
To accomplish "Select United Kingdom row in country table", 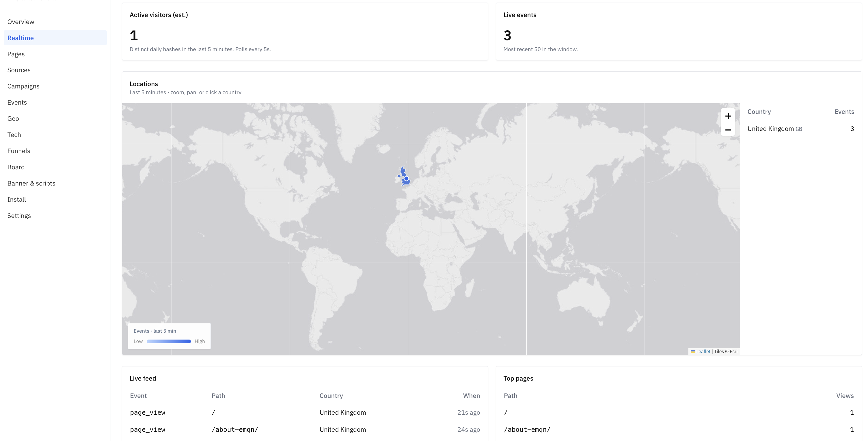I will click(x=801, y=129).
